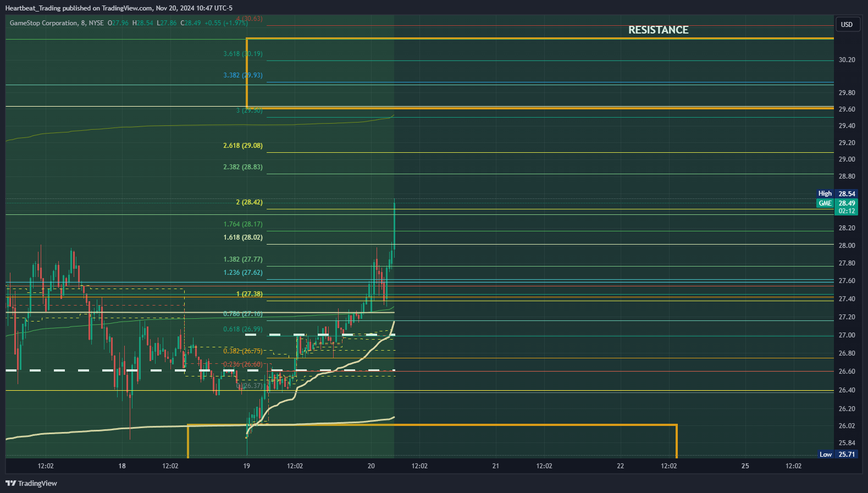Click date 19 on time axis
This screenshot has width=868, height=493.
[x=247, y=466]
